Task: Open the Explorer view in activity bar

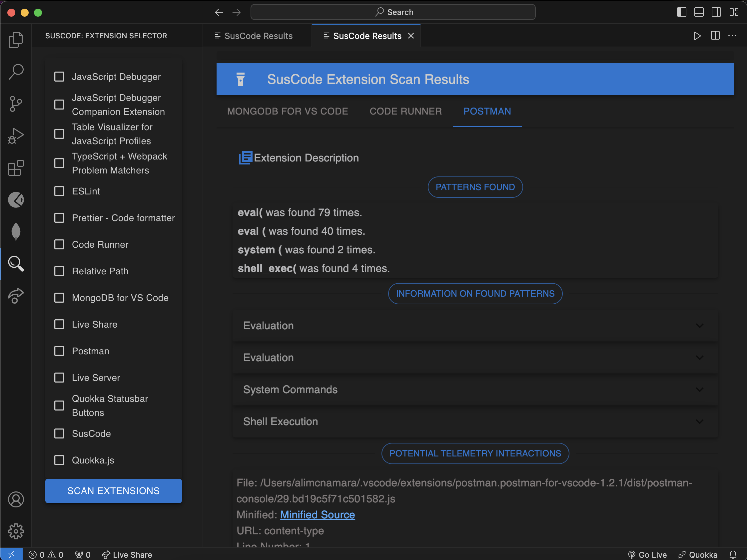Action: click(x=16, y=40)
